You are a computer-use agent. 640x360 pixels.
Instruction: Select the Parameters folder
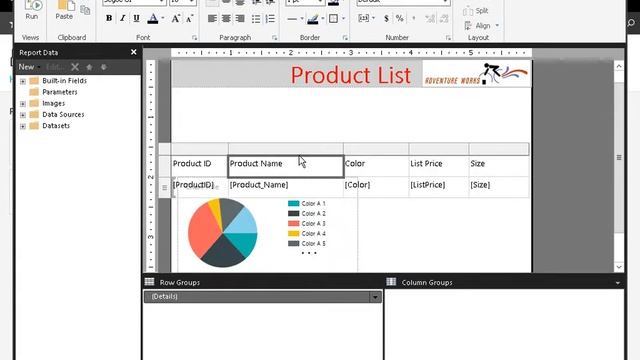click(x=60, y=92)
